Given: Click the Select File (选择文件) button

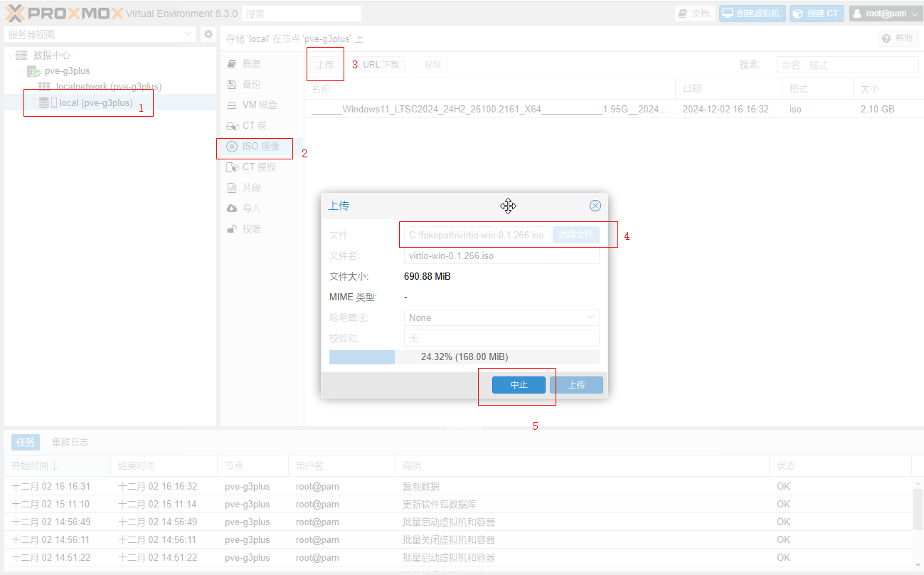Looking at the screenshot, I should 576,235.
